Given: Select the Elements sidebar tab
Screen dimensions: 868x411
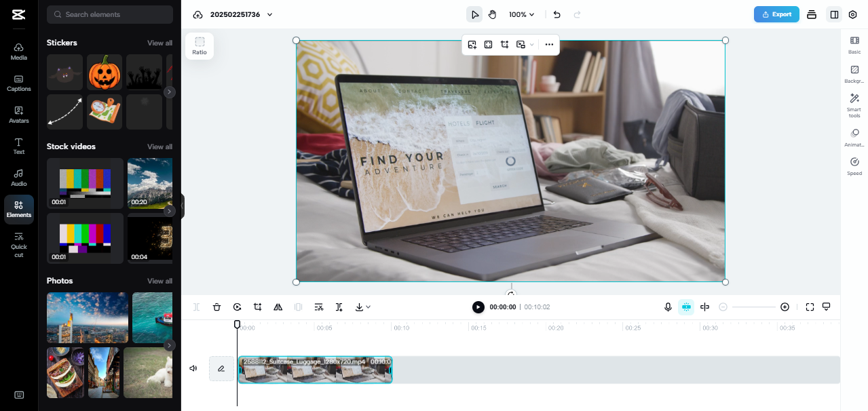Looking at the screenshot, I should [19, 210].
